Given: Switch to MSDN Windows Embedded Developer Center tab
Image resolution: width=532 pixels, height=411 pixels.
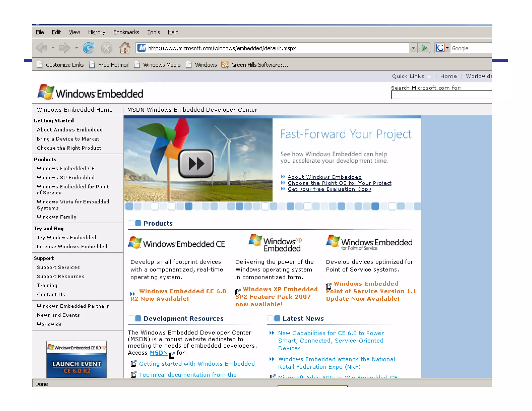Looking at the screenshot, I should 192,110.
